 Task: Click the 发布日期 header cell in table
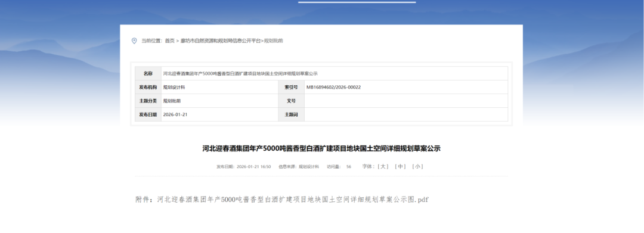[148, 115]
